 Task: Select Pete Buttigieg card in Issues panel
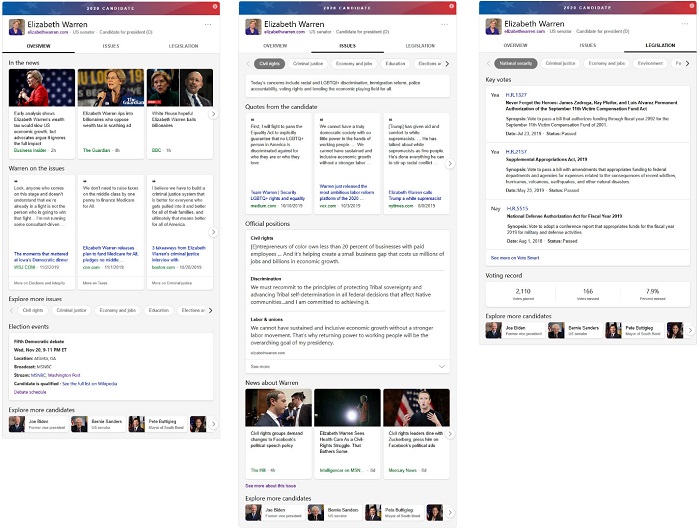(x=394, y=512)
